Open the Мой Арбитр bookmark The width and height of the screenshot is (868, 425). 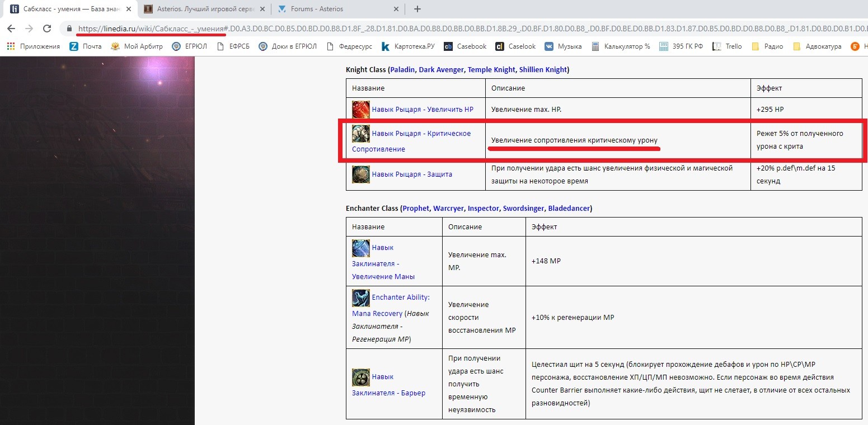[137, 46]
